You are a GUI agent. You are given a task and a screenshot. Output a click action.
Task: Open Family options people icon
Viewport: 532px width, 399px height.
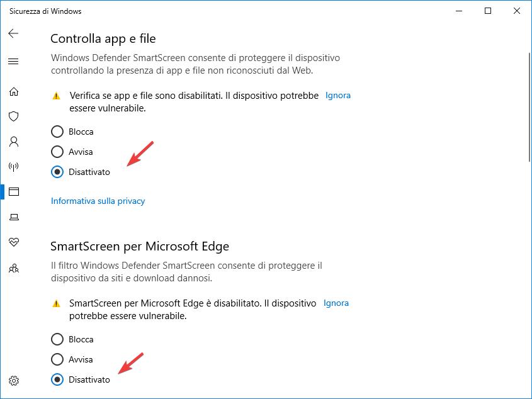tap(14, 268)
